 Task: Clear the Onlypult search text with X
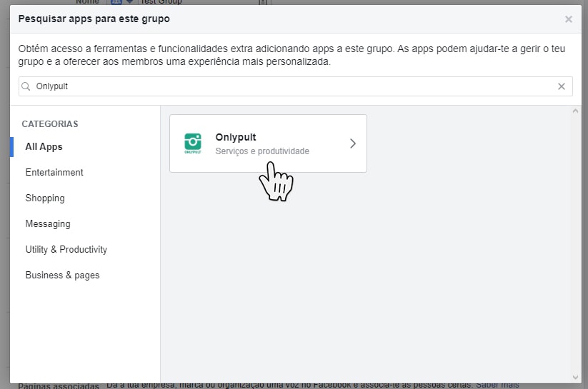(562, 86)
